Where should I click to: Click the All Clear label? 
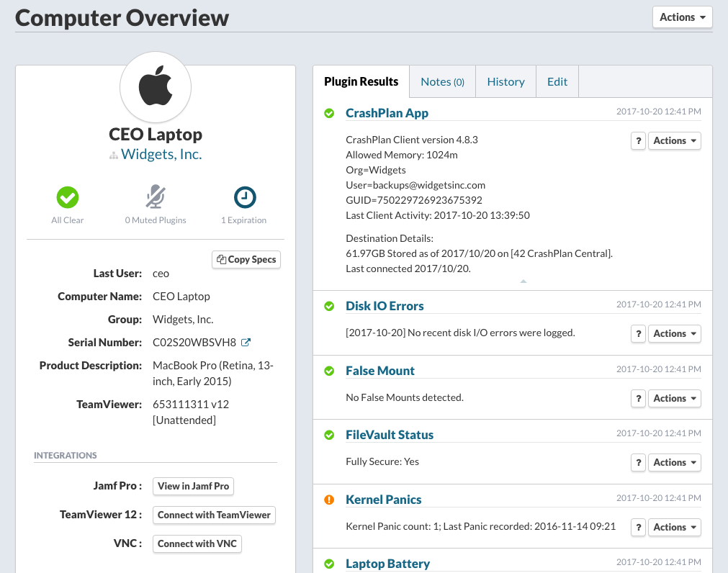pyautogui.click(x=68, y=220)
